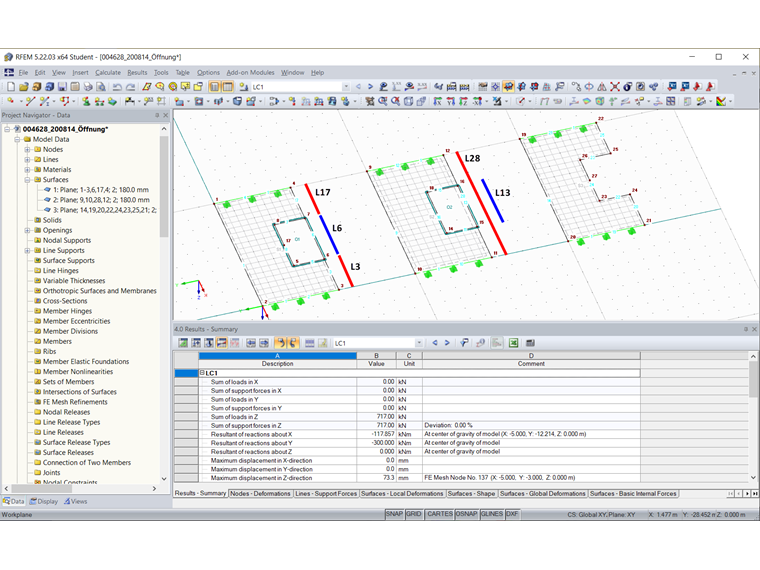Viewport: 760px width, 570px height.
Task: Close the Project Navigator panel
Action: (x=166, y=115)
